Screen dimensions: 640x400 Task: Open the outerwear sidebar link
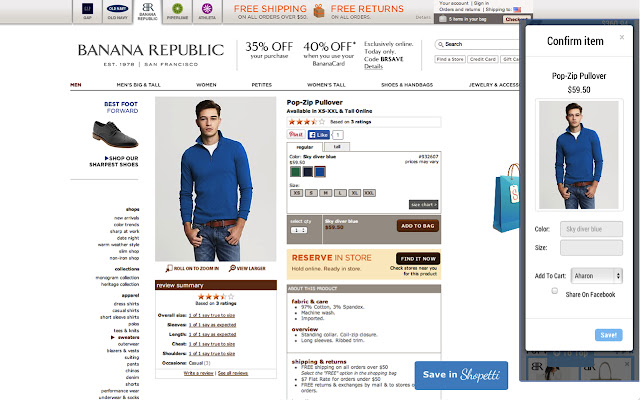(129, 344)
